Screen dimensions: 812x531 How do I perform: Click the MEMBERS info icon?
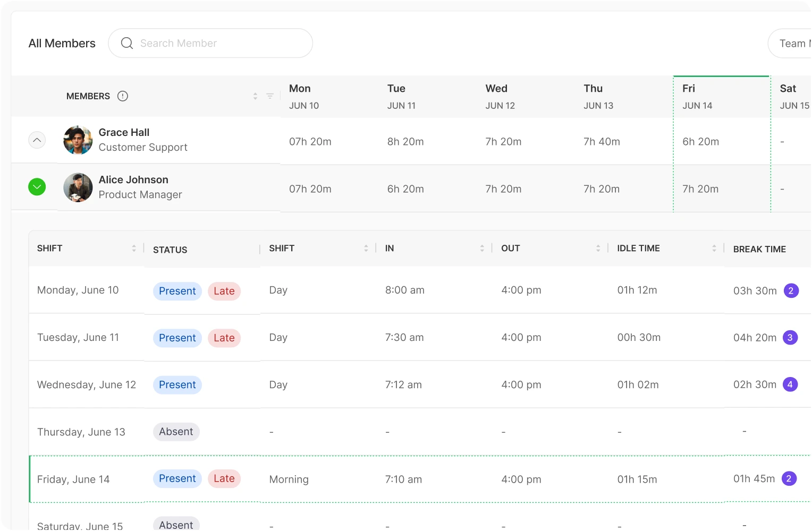[123, 96]
